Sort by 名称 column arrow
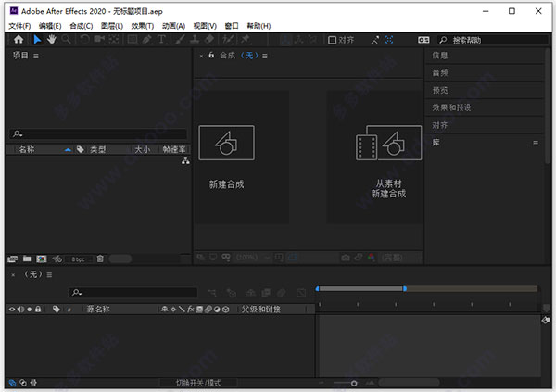The image size is (556, 392). [x=68, y=150]
